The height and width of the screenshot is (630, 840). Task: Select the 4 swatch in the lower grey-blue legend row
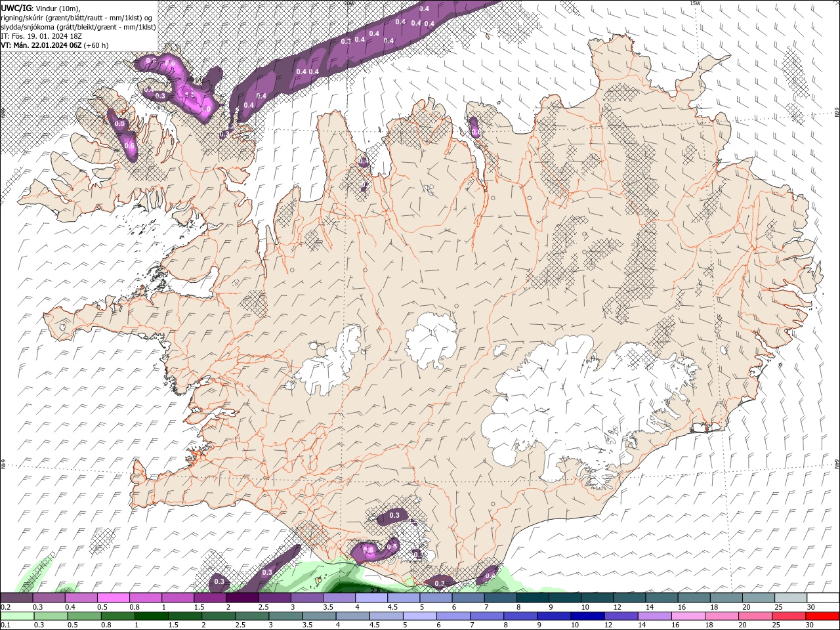point(352,616)
